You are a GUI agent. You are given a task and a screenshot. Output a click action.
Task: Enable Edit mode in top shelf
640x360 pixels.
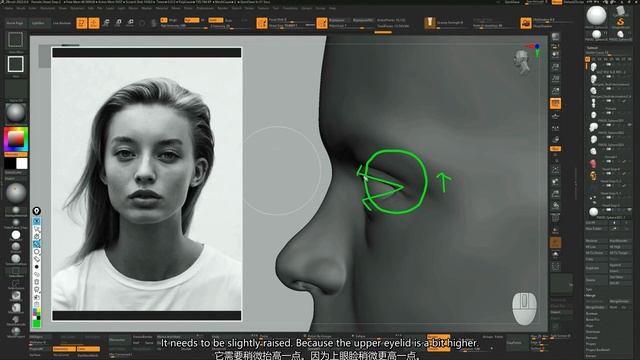(82, 23)
